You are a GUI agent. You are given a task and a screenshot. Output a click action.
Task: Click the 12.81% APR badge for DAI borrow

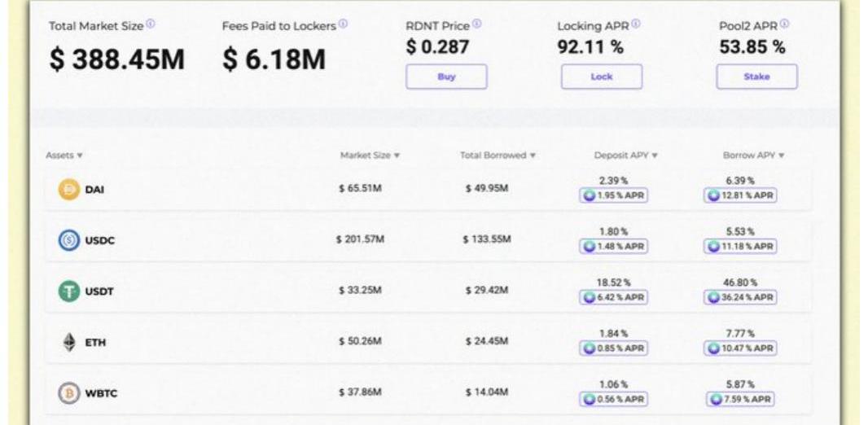pos(739,195)
